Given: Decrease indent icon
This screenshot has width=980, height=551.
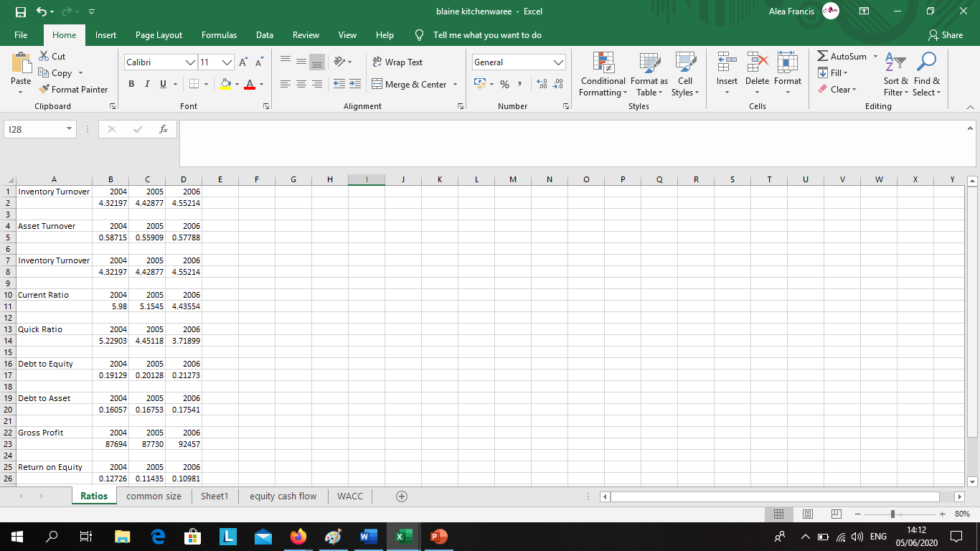Looking at the screenshot, I should (339, 85).
